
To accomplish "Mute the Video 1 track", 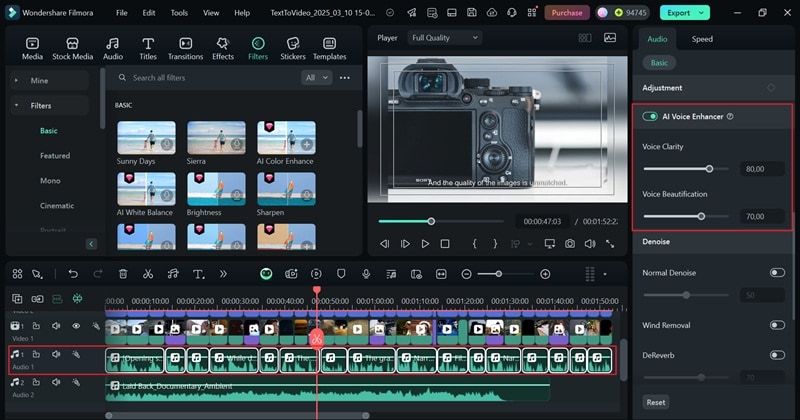I will [56, 326].
